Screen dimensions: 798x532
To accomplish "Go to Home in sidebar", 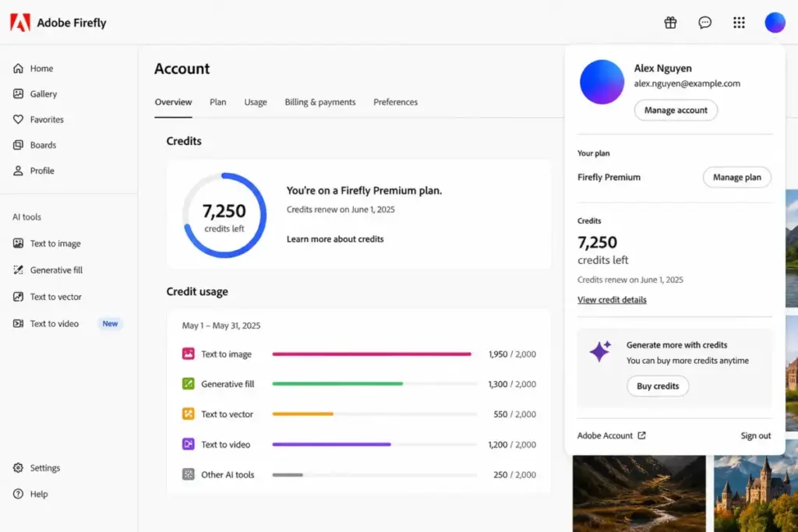I will tap(41, 68).
